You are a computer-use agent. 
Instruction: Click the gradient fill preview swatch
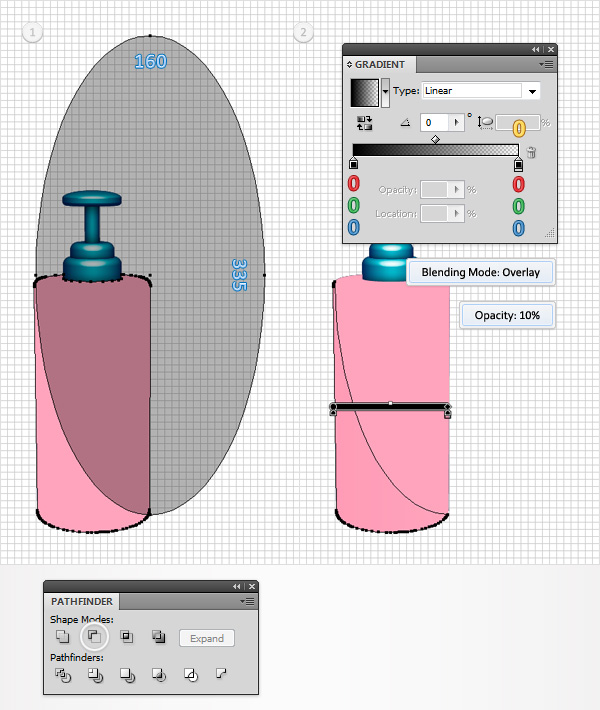(x=365, y=93)
